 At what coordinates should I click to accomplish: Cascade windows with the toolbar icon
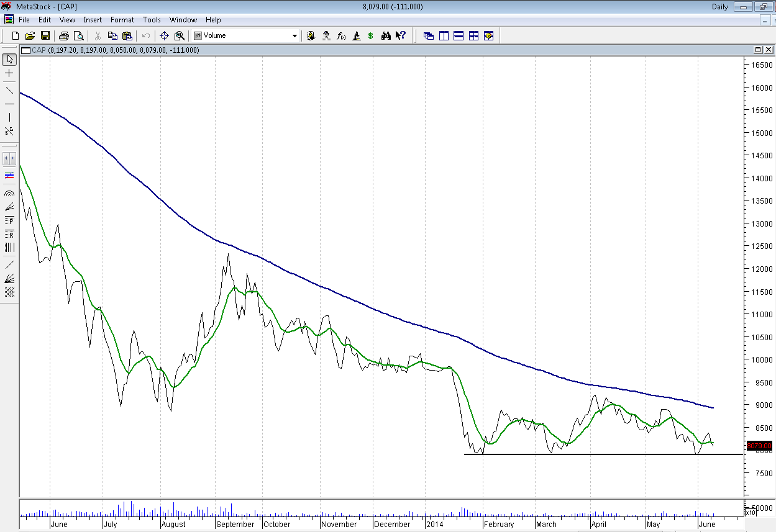[x=429, y=36]
